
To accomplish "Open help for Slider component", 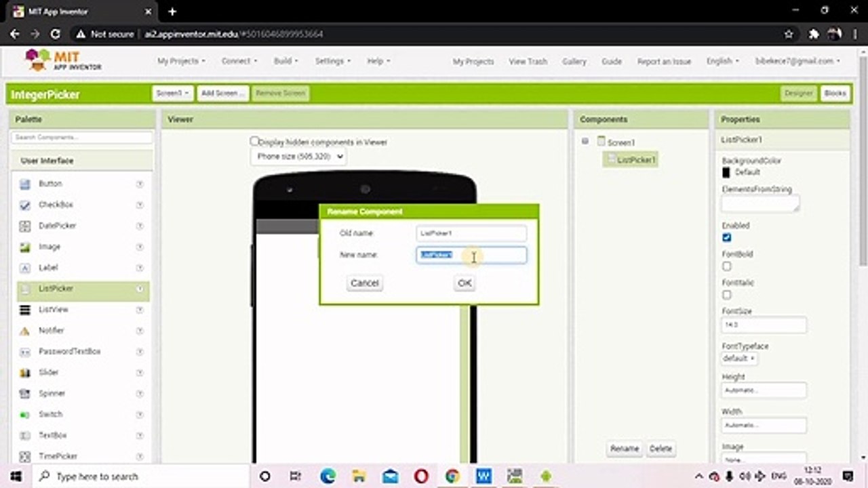I will 140,373.
